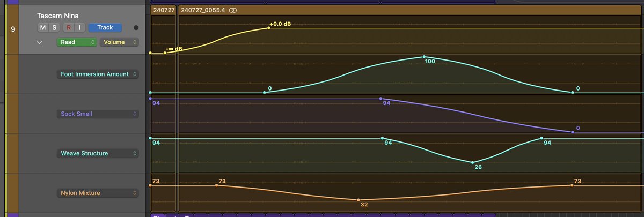This screenshot has width=644, height=217.
Task: Open the Foot Immersion Amount parameter dropdown
Action: pos(98,74)
